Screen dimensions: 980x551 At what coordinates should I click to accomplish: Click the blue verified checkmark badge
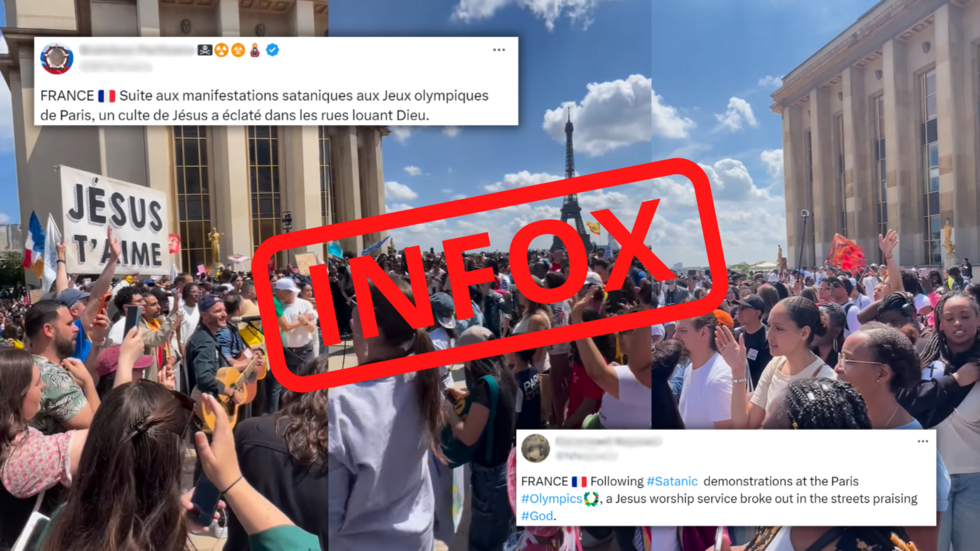point(272,50)
